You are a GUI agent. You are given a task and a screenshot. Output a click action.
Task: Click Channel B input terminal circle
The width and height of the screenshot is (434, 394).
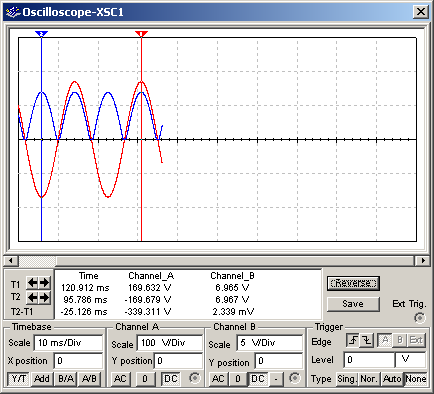tap(294, 378)
